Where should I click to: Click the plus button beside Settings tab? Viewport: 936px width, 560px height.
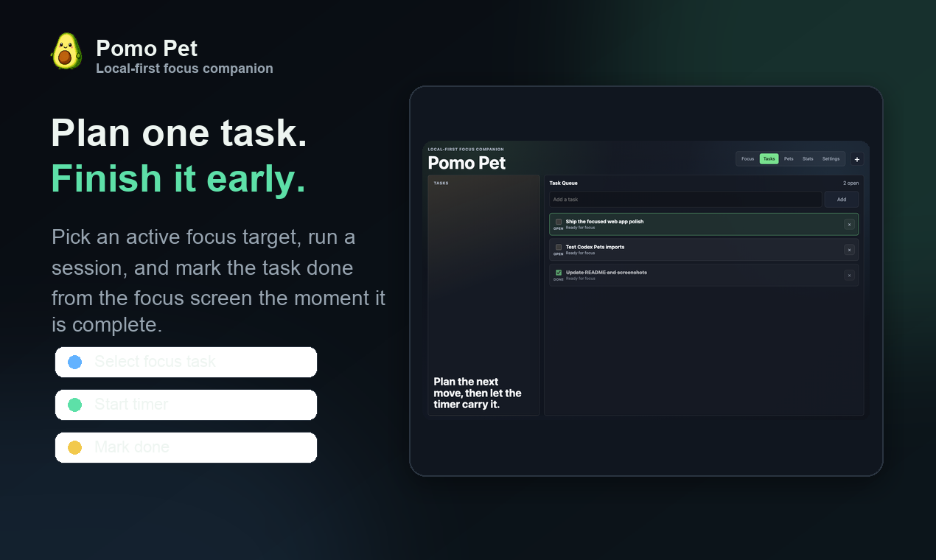tap(856, 158)
